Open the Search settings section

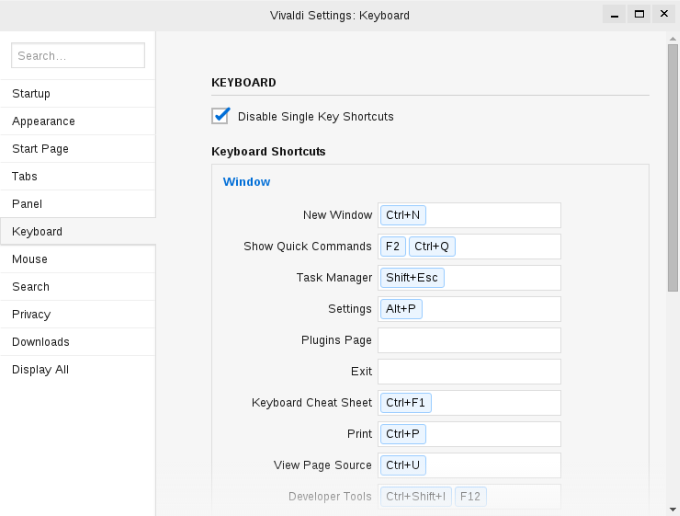click(x=78, y=287)
